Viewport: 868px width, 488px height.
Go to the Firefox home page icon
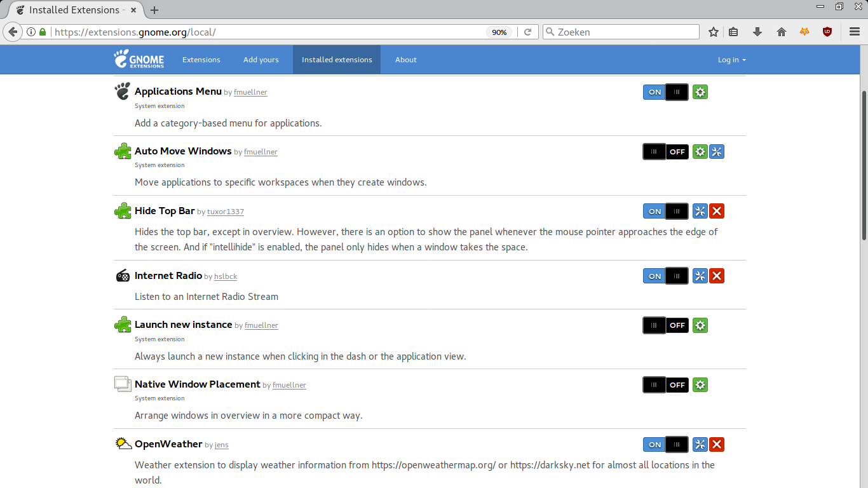[782, 32]
